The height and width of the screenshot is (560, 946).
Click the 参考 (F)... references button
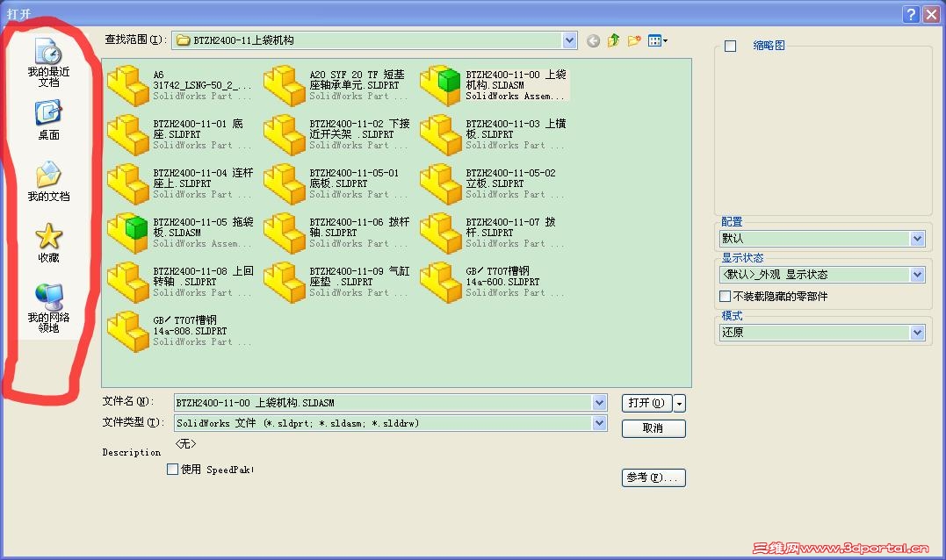[x=654, y=477]
